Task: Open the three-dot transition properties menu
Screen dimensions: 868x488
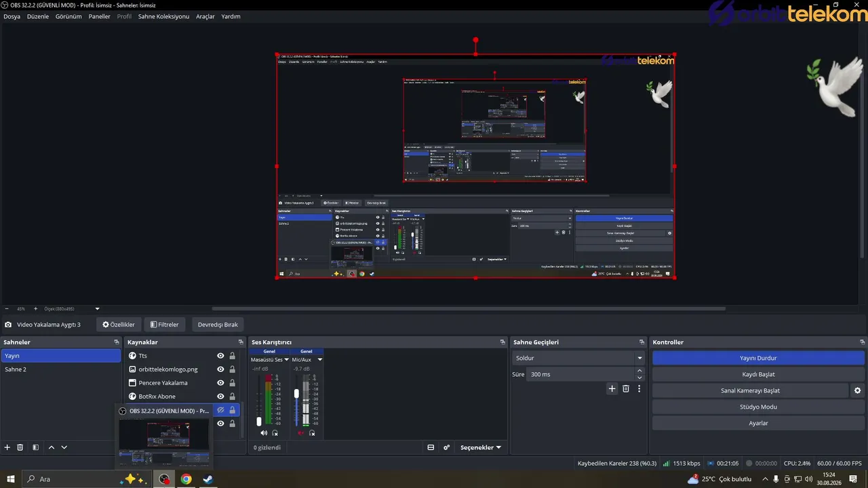Action: coord(639,389)
